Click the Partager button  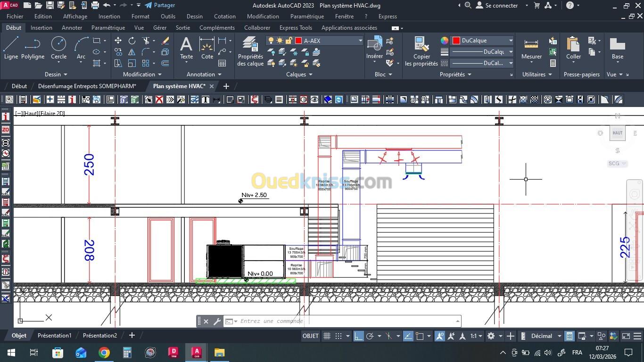(160, 5)
